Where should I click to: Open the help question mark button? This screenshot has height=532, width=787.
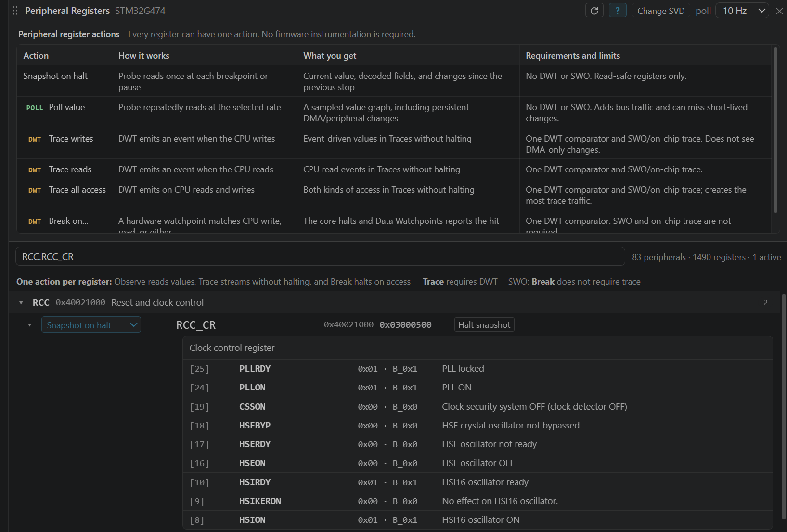point(618,11)
